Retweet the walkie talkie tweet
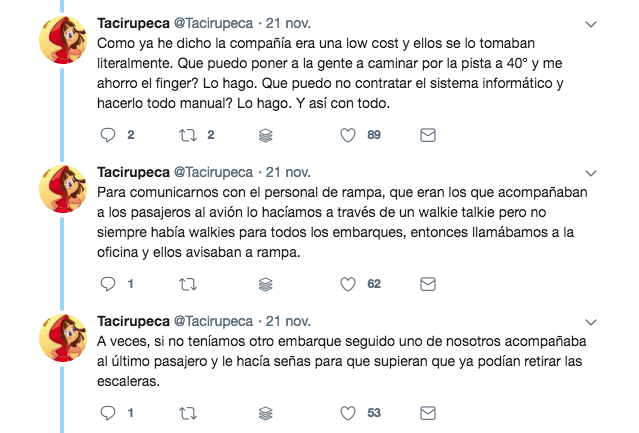 pos(188,284)
